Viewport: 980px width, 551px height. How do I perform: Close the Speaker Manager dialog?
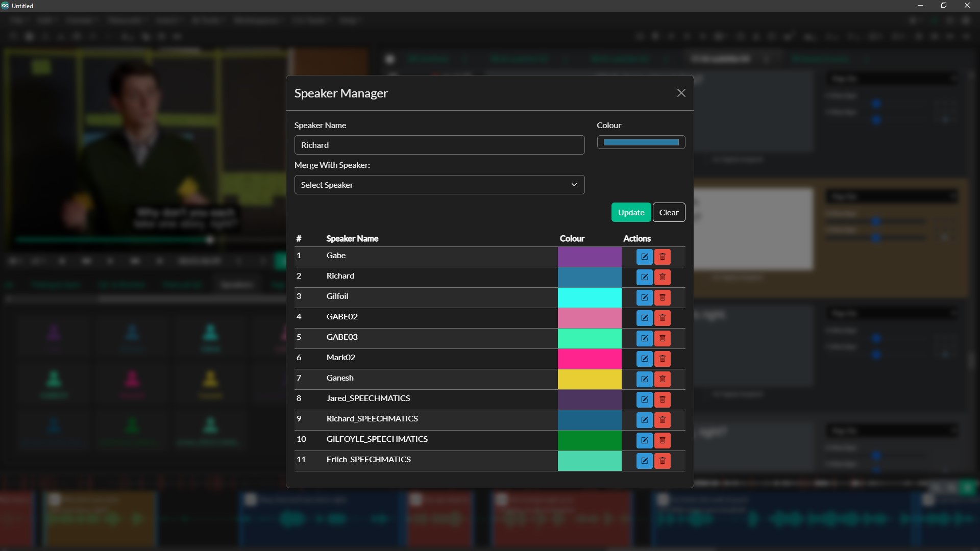681,93
